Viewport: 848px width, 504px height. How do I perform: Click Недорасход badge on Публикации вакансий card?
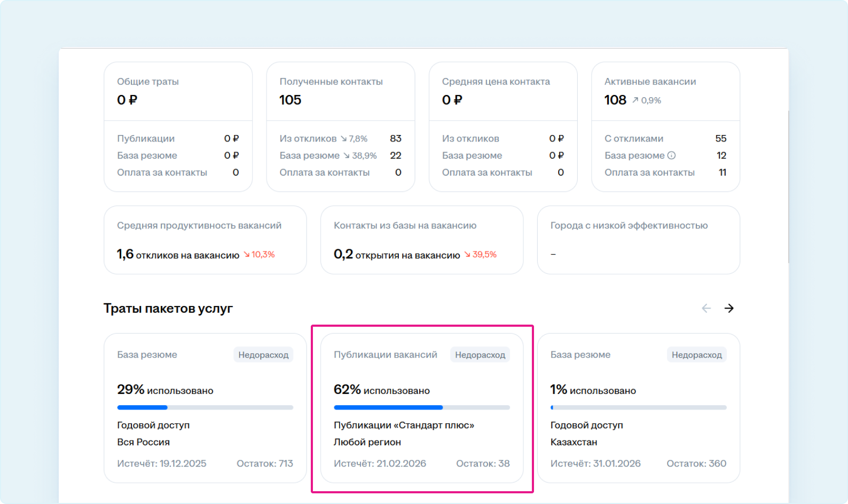pos(480,355)
